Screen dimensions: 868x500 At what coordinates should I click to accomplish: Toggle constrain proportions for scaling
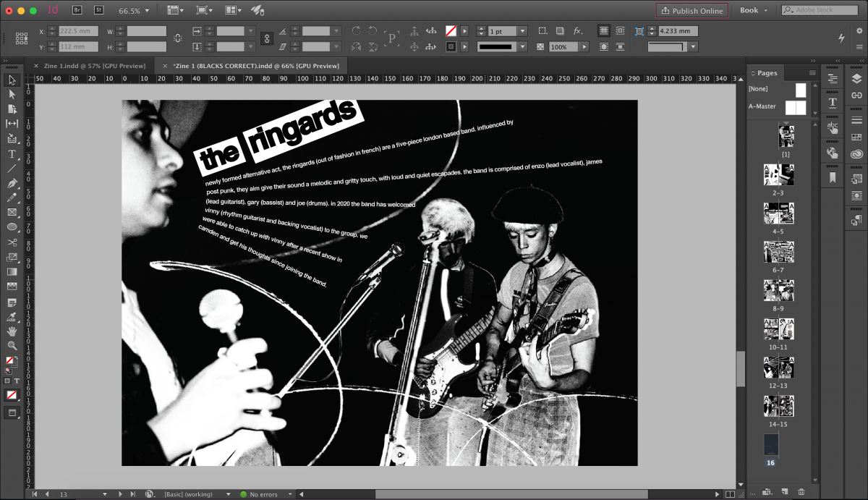pyautogui.click(x=266, y=38)
